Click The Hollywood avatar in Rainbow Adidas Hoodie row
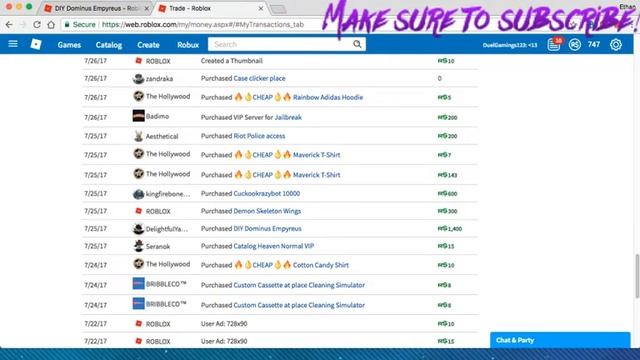 [138, 96]
